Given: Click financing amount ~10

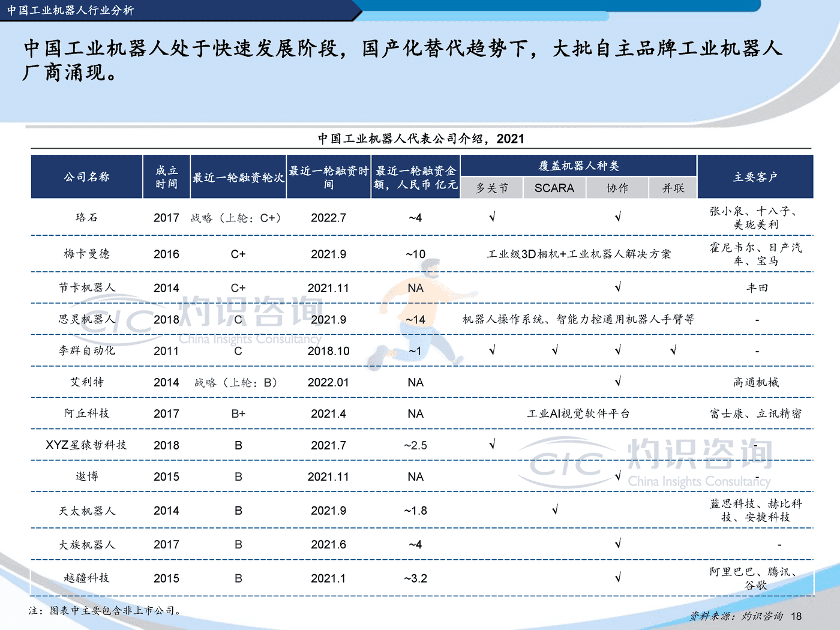Looking at the screenshot, I should (415, 254).
